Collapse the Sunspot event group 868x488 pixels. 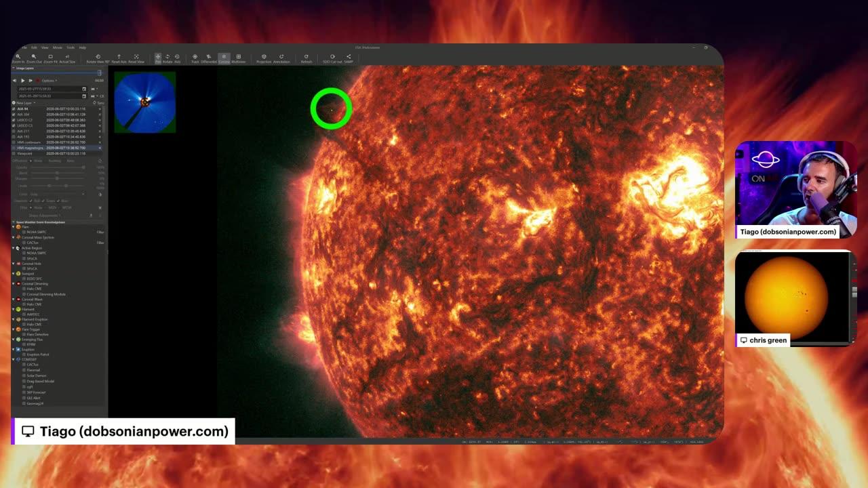tap(13, 273)
